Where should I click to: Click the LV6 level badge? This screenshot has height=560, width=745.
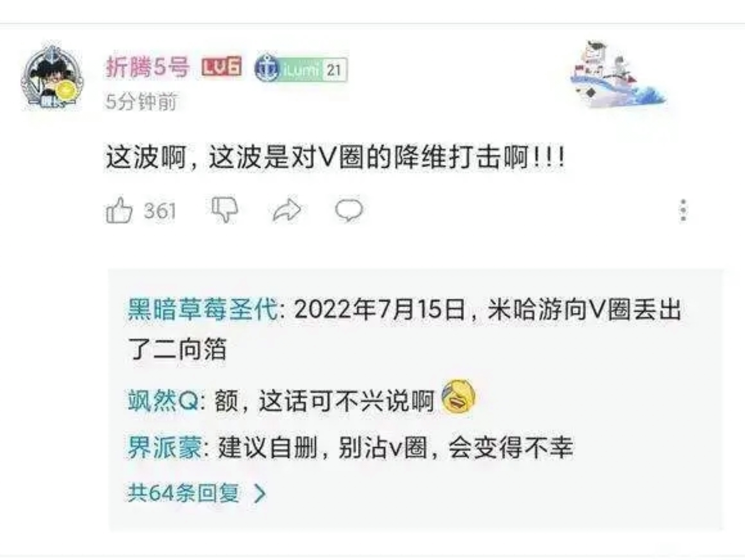point(222,67)
